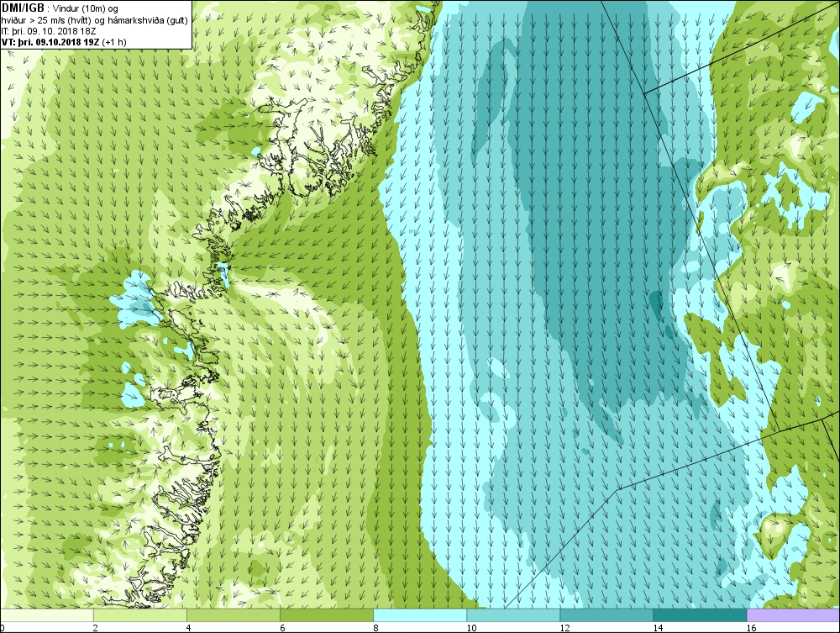
Task: Click the 'DMI/IGB : Vindur (10m) og' title line
Action: click(60, 8)
